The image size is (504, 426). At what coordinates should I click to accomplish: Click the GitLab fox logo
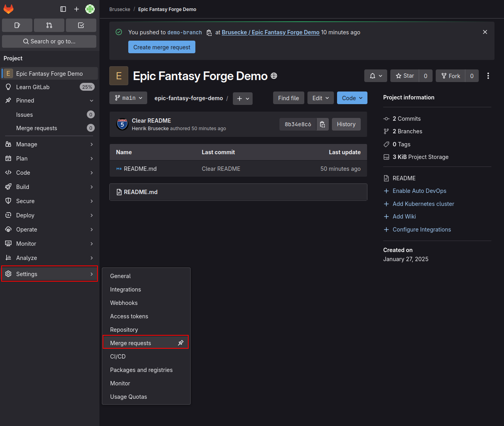tap(8, 9)
